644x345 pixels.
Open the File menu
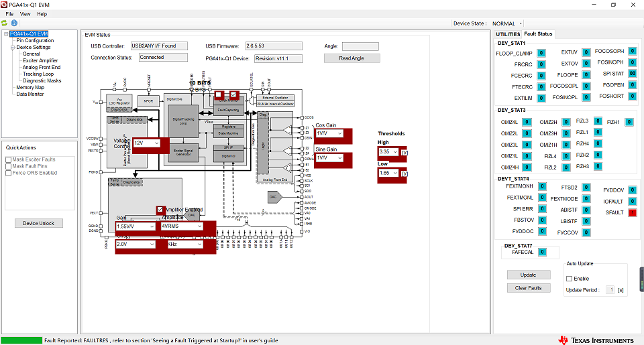click(x=9, y=14)
